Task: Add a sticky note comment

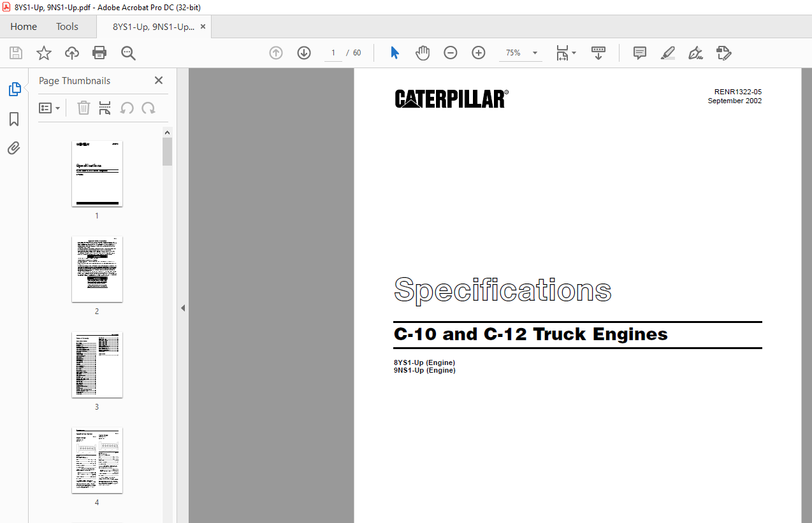Action: [640, 53]
